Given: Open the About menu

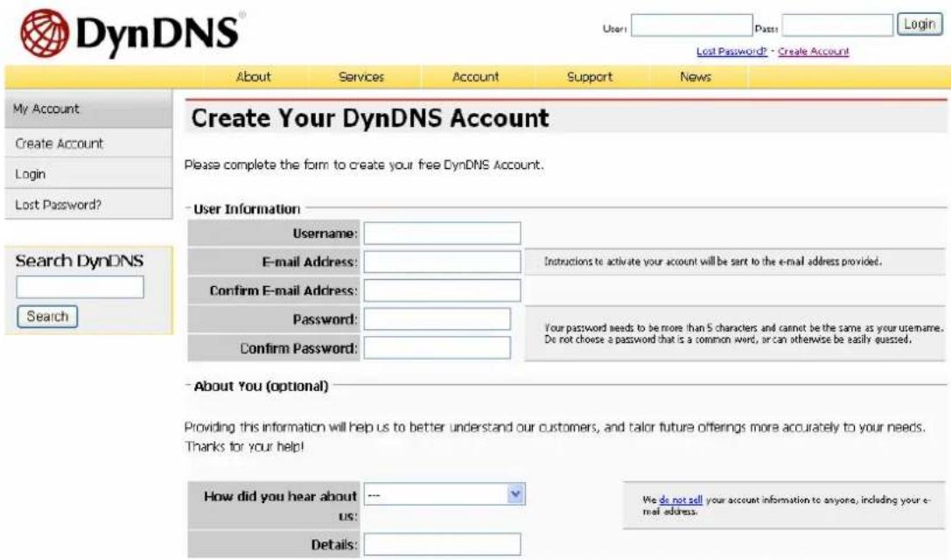Looking at the screenshot, I should 253,77.
